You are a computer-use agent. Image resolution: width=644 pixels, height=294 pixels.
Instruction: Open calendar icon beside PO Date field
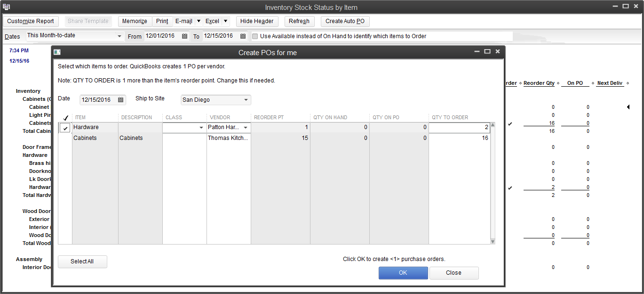point(121,100)
